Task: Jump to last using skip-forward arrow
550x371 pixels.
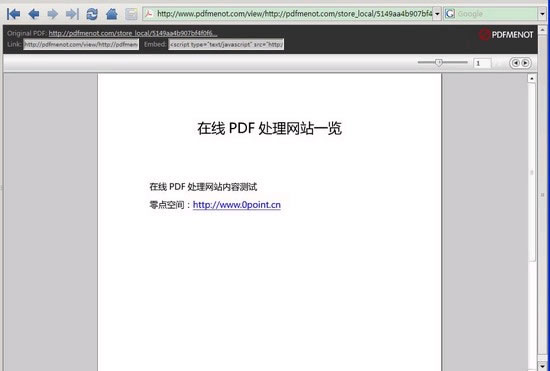Action: click(72, 14)
